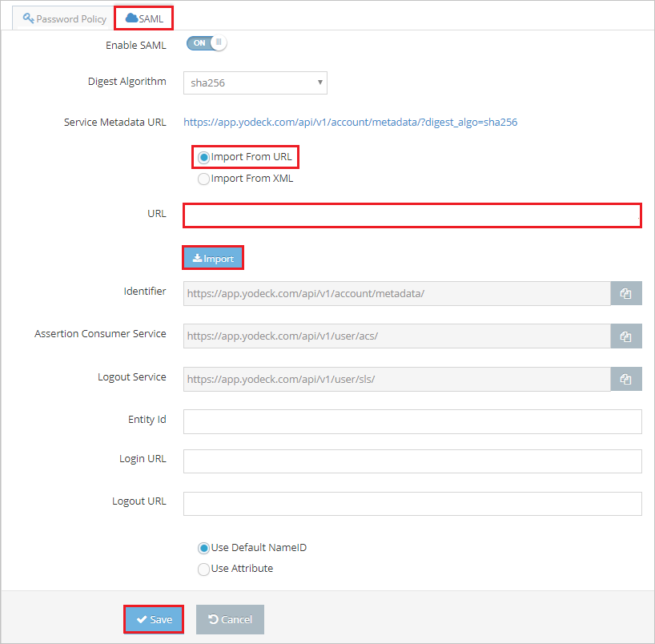Copy the Identifier URL using its copy icon

(x=626, y=293)
